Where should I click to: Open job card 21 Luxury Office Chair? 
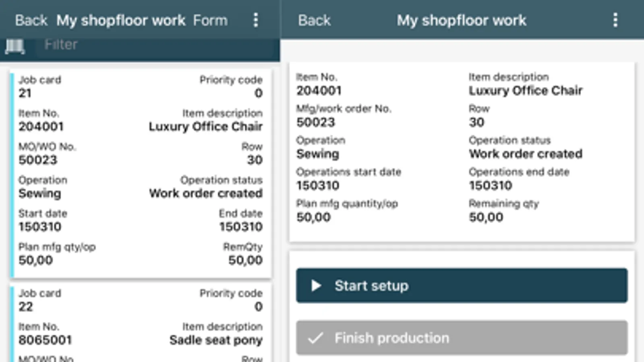click(x=141, y=173)
